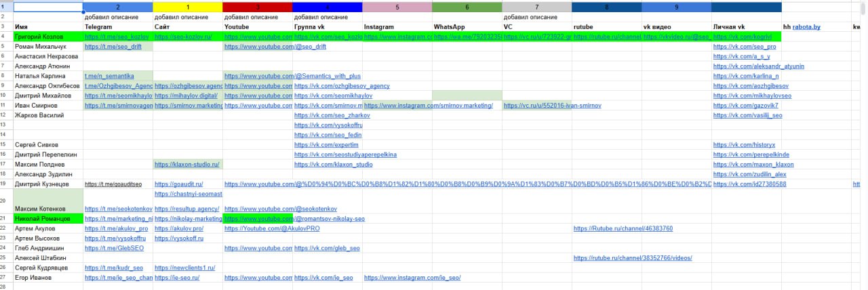Open the Rutube.ru/channel/46383760 link
This screenshot has width=868, height=290.
(x=623, y=228)
